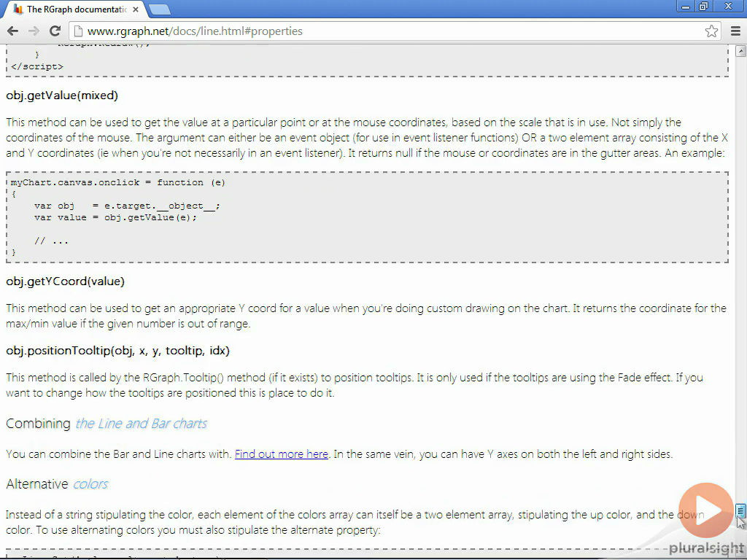Open a new tab button
The width and height of the screenshot is (747, 560).
point(159,9)
